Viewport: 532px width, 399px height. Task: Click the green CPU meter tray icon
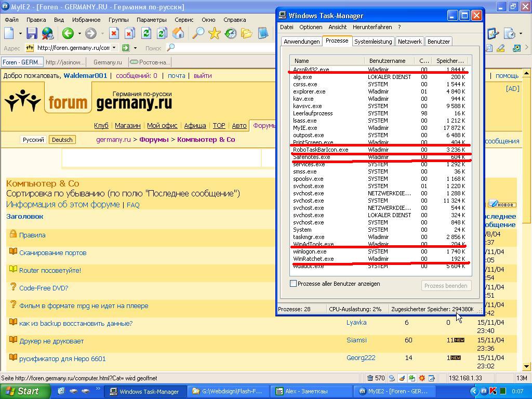click(x=503, y=391)
